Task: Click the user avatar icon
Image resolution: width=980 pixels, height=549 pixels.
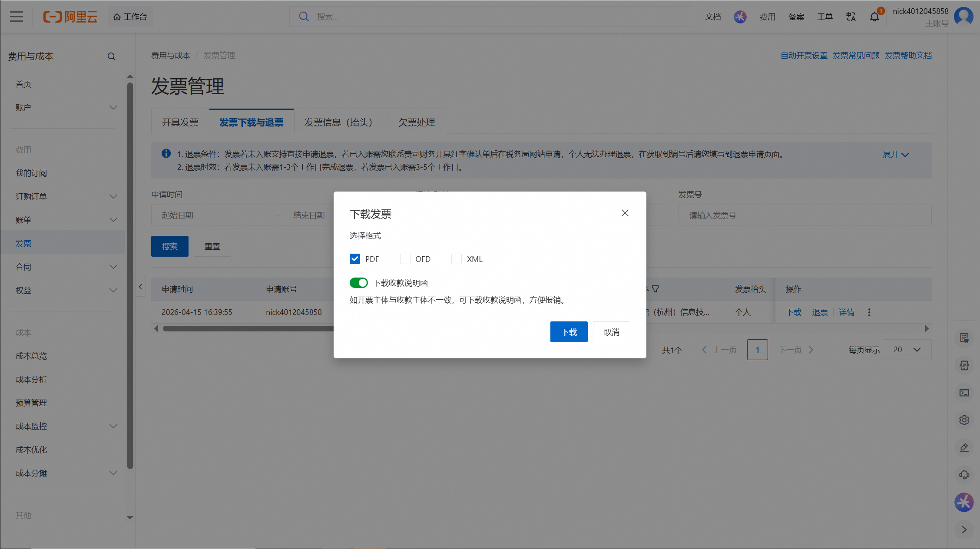Action: [x=963, y=17]
